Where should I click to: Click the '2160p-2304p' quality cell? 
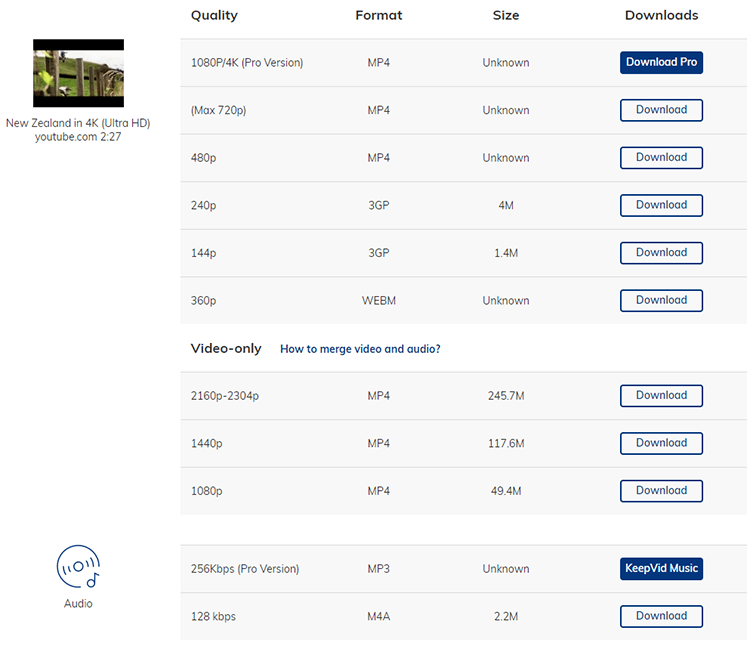click(225, 396)
